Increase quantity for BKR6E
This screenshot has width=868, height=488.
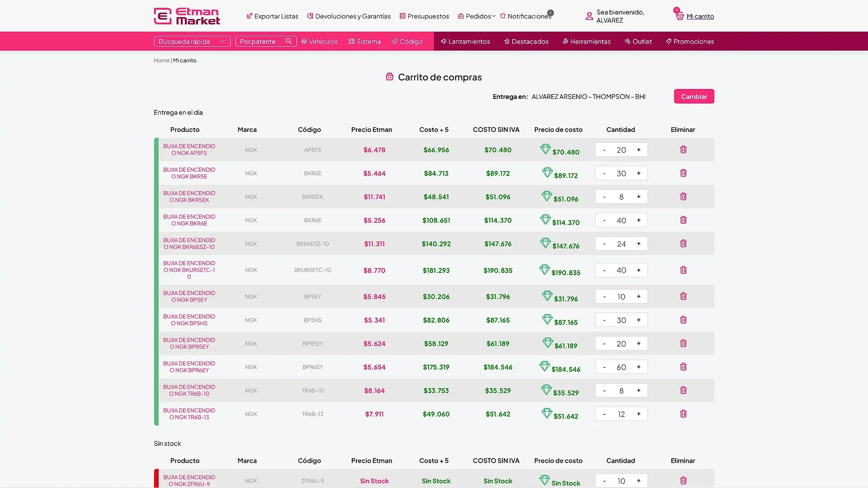pos(638,220)
